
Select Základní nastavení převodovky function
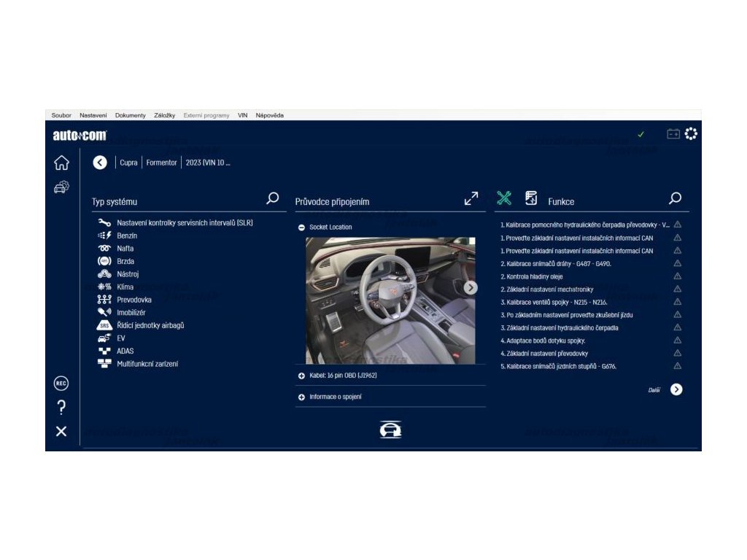coord(544,354)
